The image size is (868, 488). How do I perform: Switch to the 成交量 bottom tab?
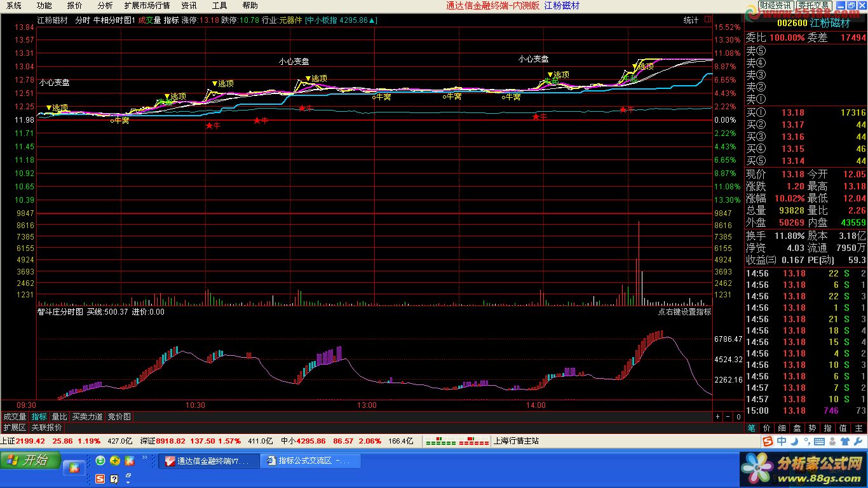click(x=15, y=417)
